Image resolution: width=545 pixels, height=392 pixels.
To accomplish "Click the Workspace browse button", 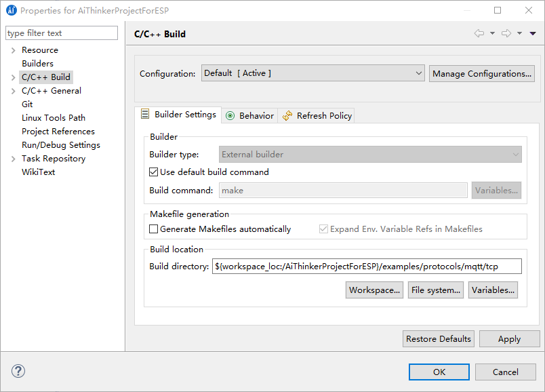I will (x=374, y=290).
